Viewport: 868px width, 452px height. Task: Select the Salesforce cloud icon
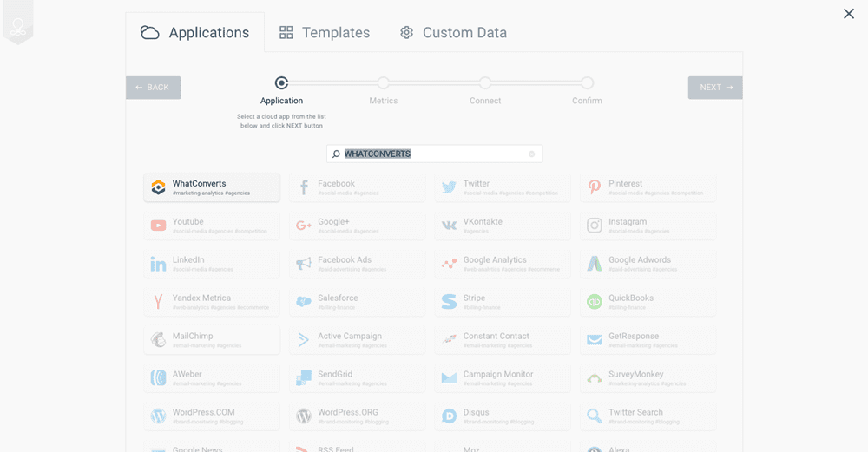pyautogui.click(x=304, y=302)
